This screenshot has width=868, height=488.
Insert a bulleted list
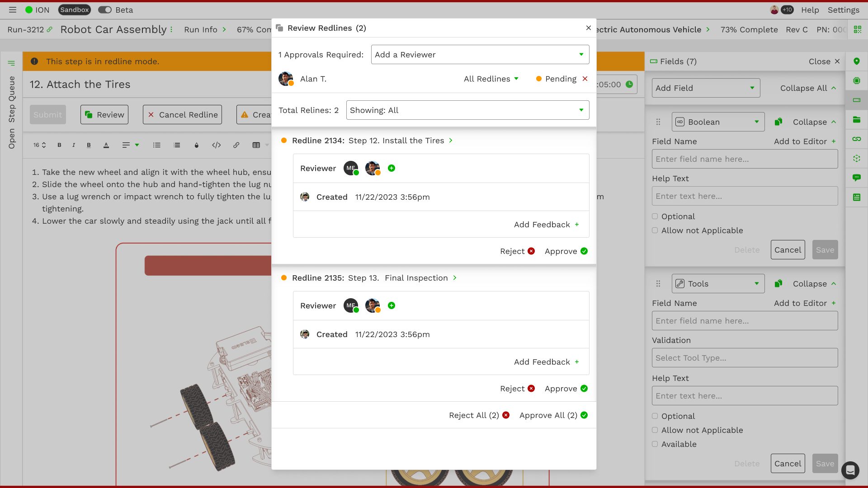pos(157,145)
